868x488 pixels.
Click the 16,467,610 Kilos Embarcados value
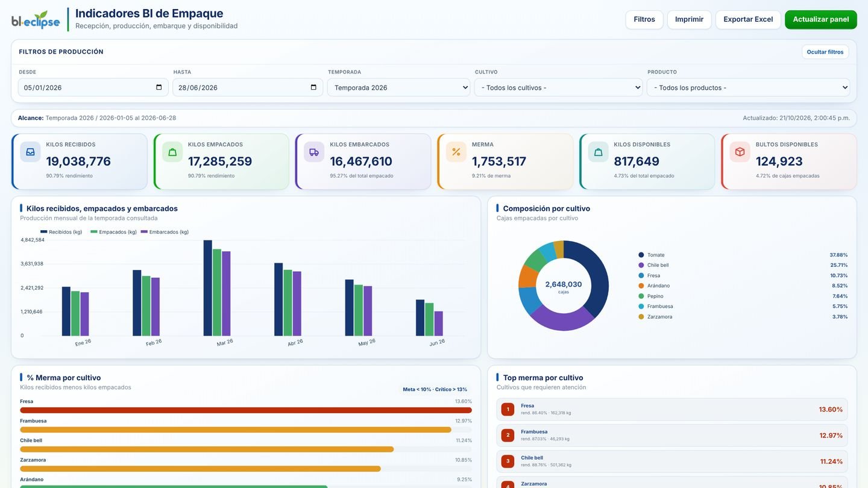point(361,161)
